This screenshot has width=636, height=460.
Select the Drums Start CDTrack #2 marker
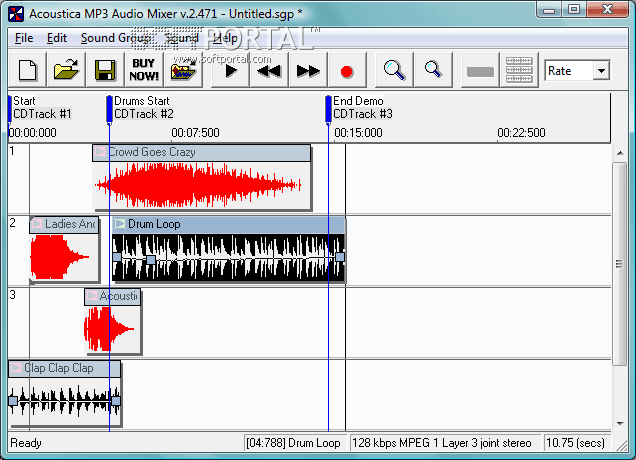pos(109,109)
